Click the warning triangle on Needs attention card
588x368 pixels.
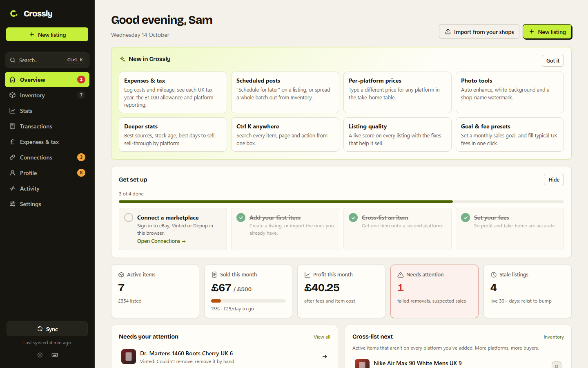point(401,275)
